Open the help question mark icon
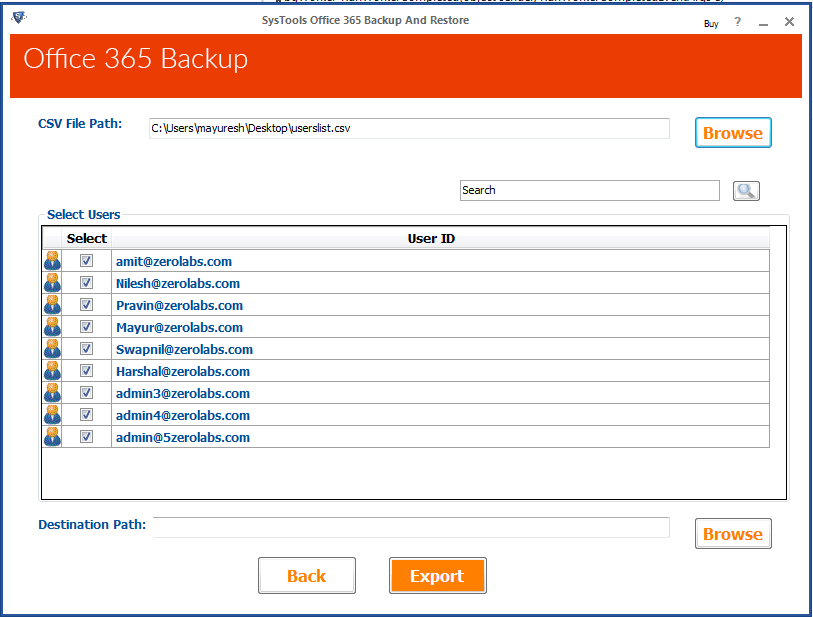813x617 pixels. click(x=737, y=22)
